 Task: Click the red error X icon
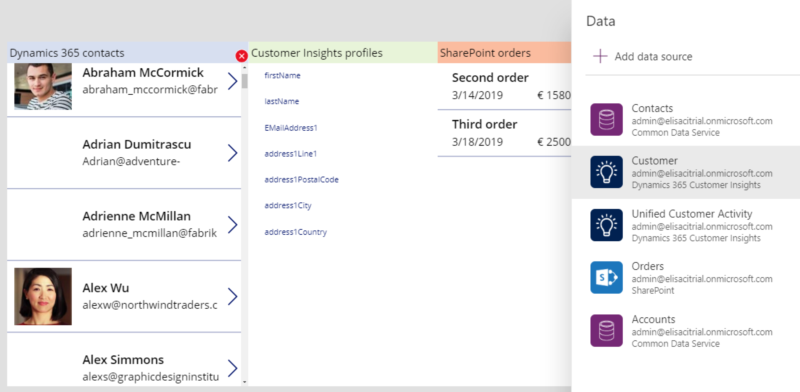coord(242,56)
